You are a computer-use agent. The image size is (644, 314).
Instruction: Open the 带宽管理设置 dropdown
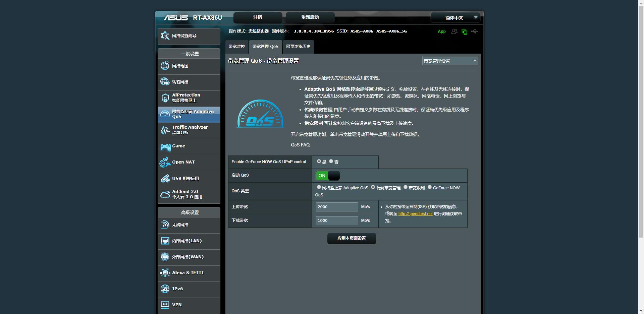(450, 61)
